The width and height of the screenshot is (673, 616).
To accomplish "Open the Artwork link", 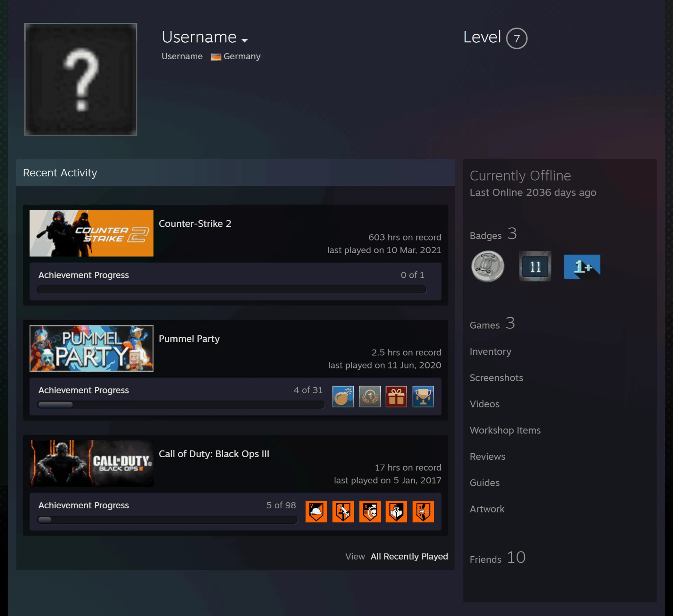I will (487, 509).
